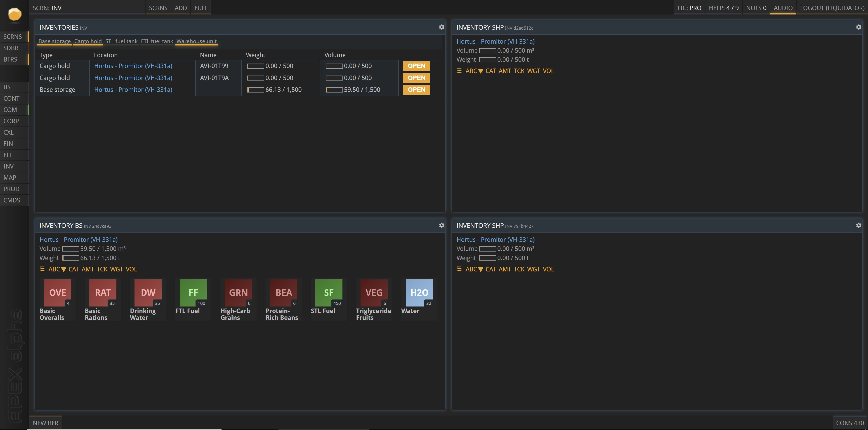Viewport: 868px width, 430px height.
Task: Select the STL Fuel SF tile
Action: click(328, 292)
